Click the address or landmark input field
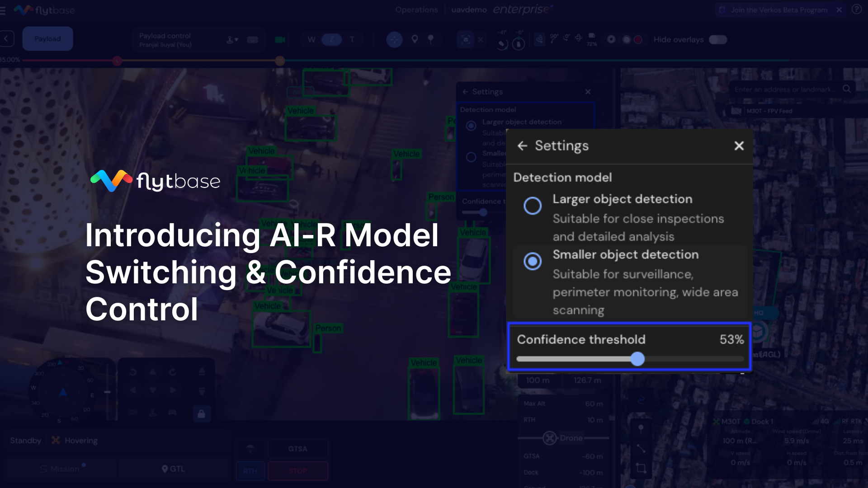The height and width of the screenshot is (488, 868). tap(784, 89)
